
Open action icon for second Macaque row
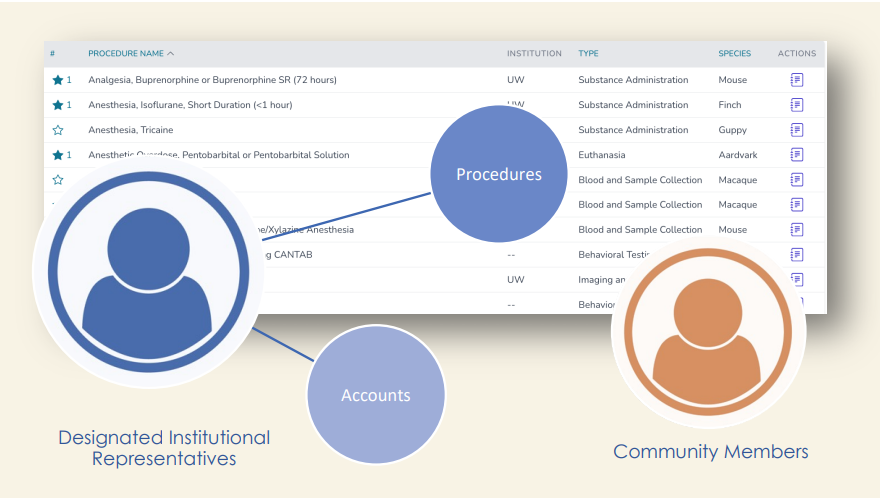coord(796,204)
